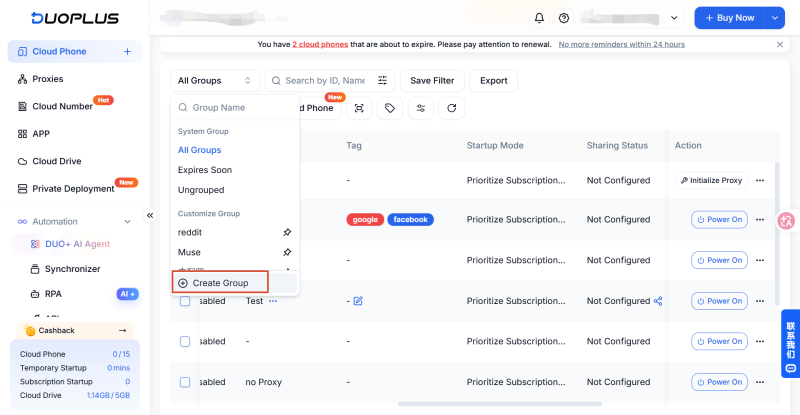Click the google tag

[x=365, y=219]
